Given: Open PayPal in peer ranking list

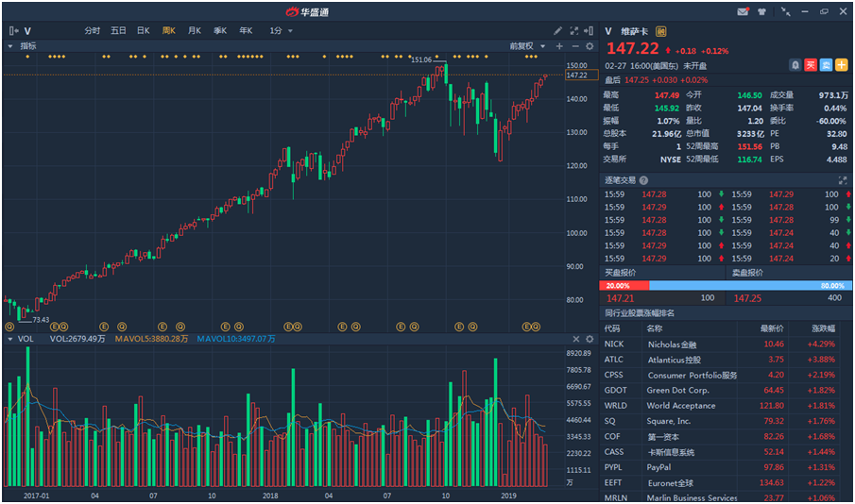Looking at the screenshot, I should [x=659, y=467].
